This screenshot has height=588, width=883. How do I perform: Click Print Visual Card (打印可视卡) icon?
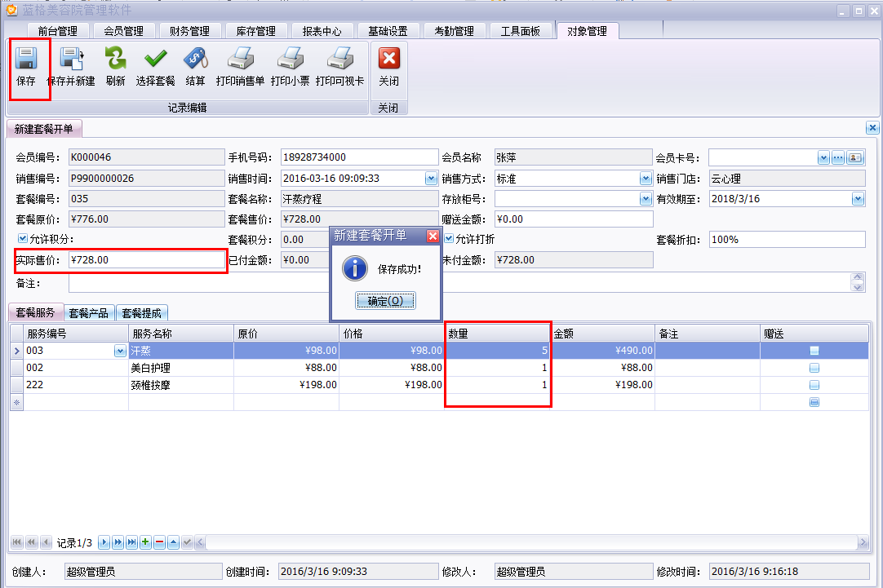339,60
